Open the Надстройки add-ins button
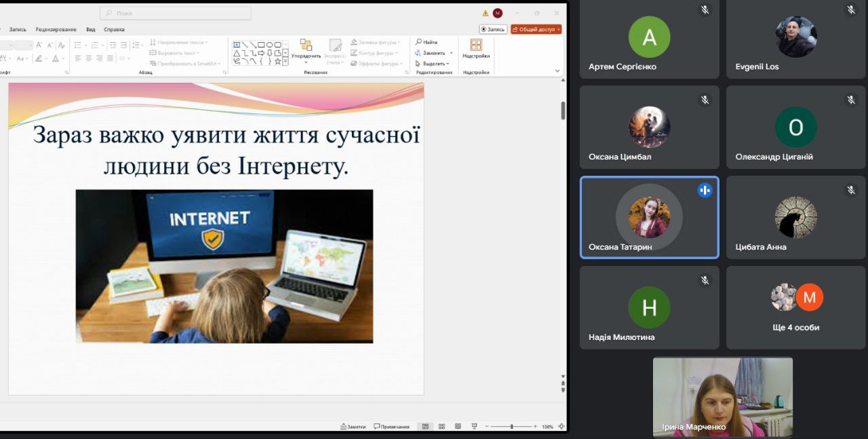The height and width of the screenshot is (439, 868). (x=476, y=50)
